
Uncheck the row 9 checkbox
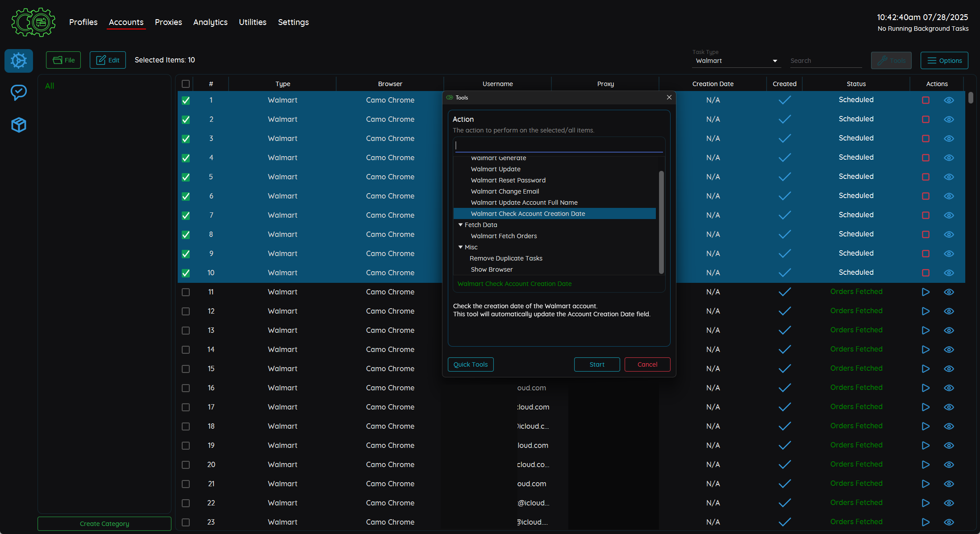coord(186,254)
